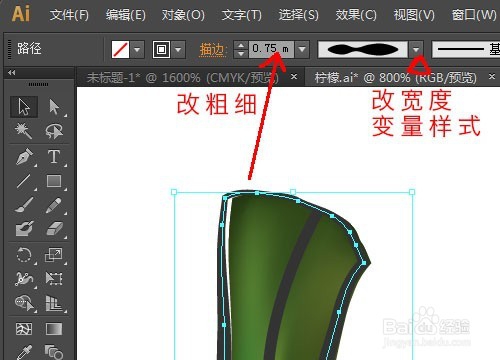The width and height of the screenshot is (500, 360).
Task: Select the Line Segment tool
Action: pos(24,182)
